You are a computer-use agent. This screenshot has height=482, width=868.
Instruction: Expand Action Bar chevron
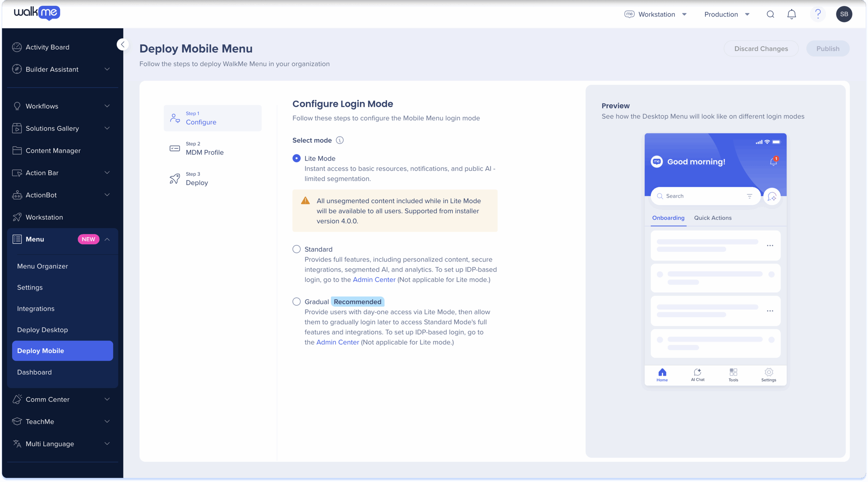click(x=107, y=173)
